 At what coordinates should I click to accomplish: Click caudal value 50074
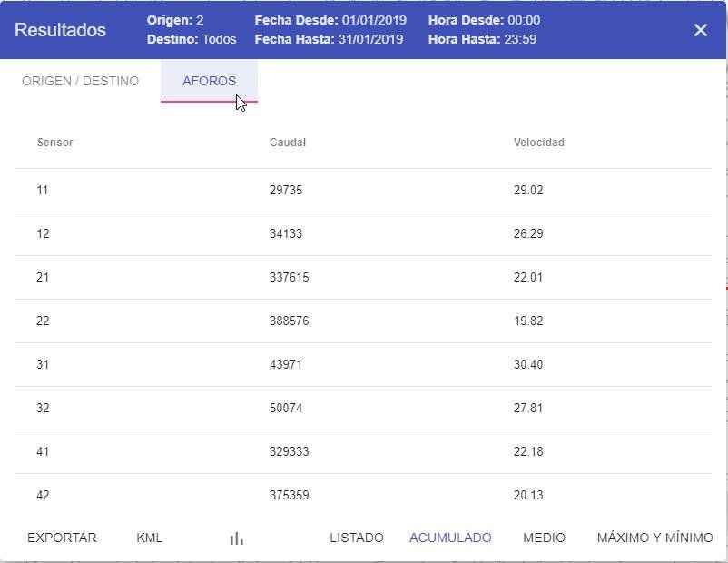pos(286,409)
